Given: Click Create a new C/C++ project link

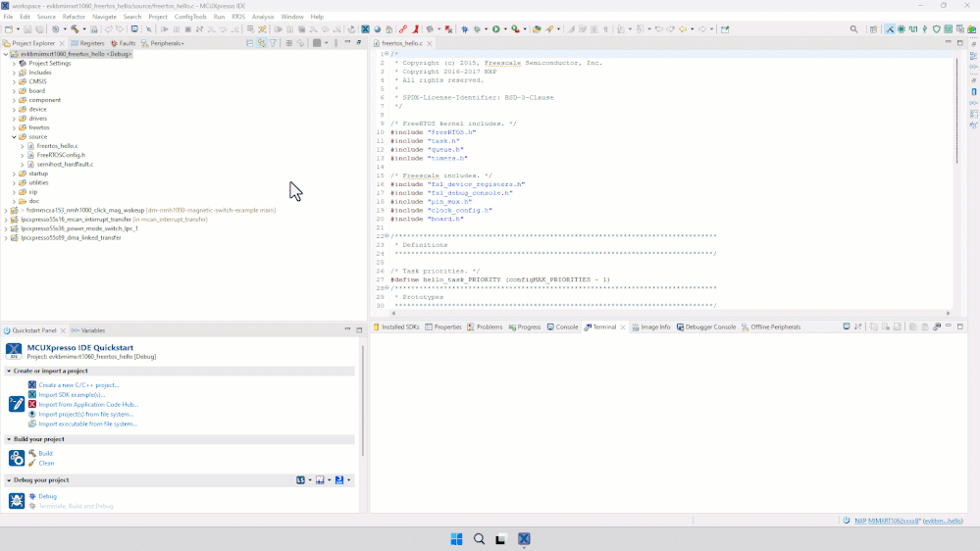Looking at the screenshot, I should pos(78,385).
